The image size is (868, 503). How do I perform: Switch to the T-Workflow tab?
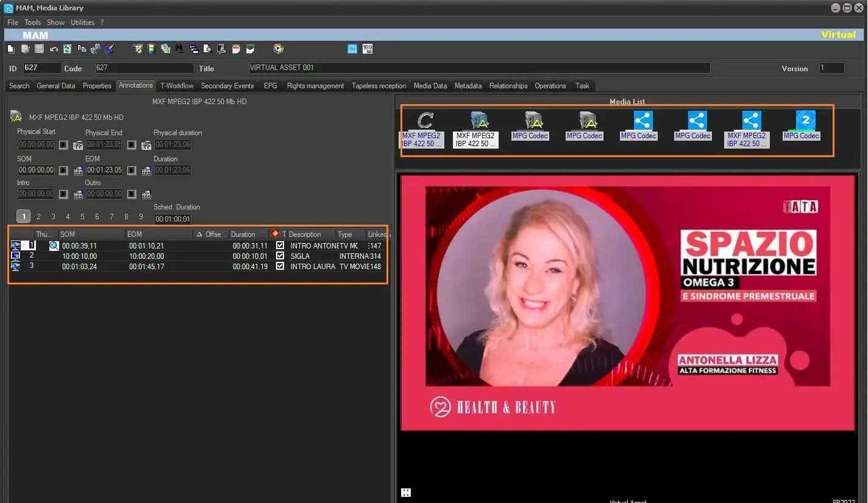pyautogui.click(x=177, y=86)
